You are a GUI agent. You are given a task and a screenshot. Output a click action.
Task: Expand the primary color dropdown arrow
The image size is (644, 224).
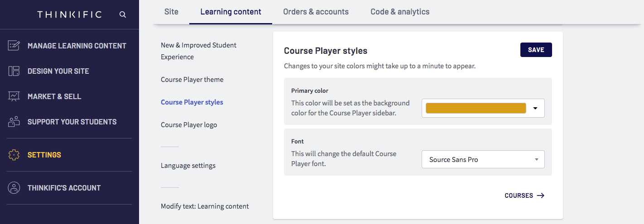[x=535, y=109]
